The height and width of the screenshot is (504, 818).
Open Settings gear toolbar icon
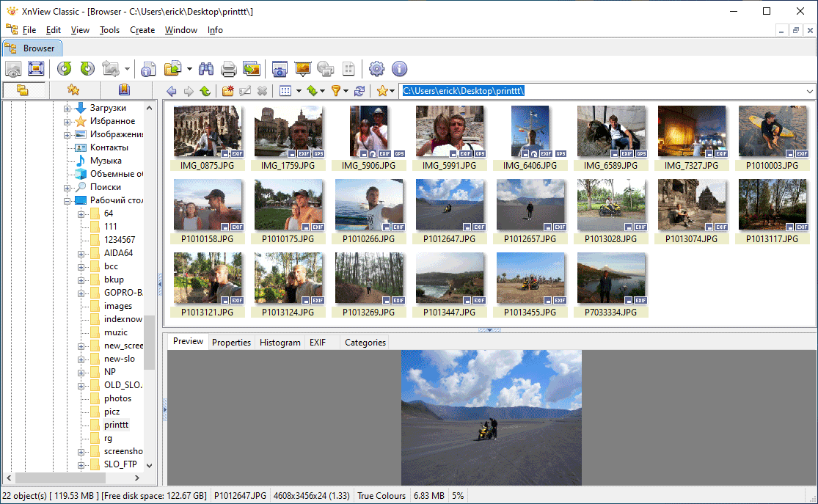click(376, 69)
